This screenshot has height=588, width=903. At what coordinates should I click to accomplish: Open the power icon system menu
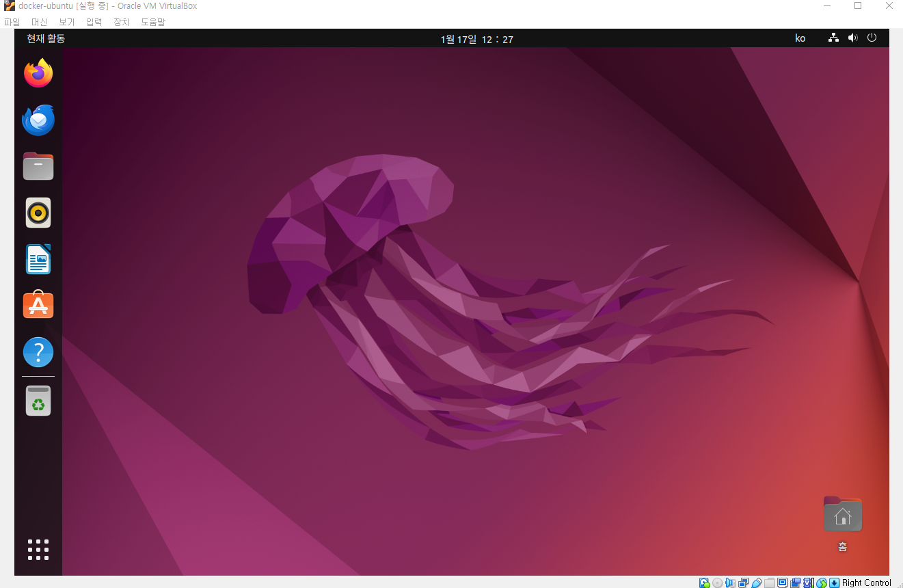[872, 38]
